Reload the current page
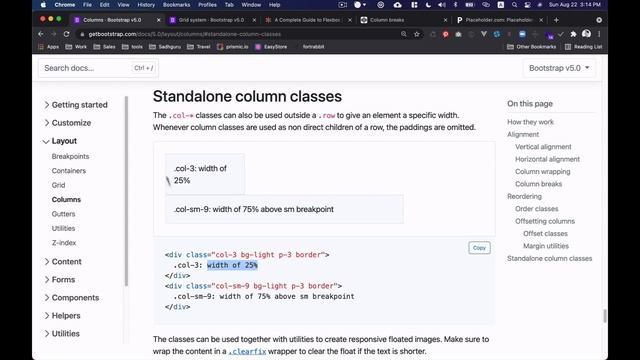Viewport: 640px width, 360px height. point(66,34)
